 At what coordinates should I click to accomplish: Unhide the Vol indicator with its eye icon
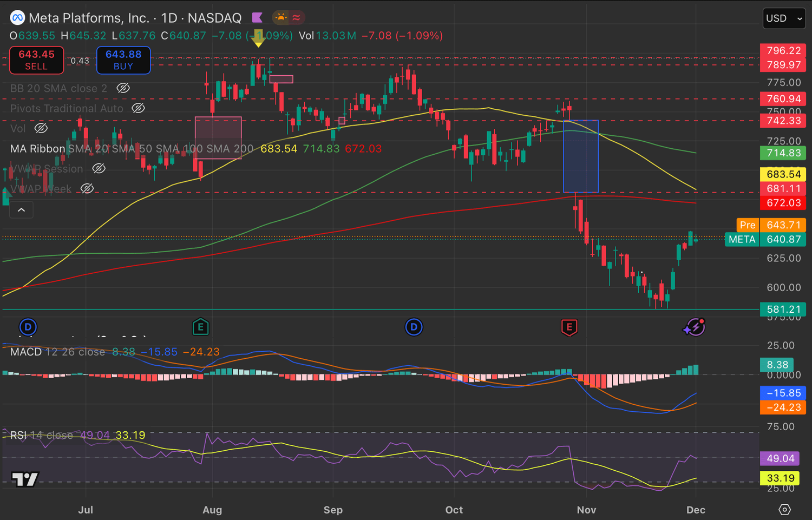(41, 128)
